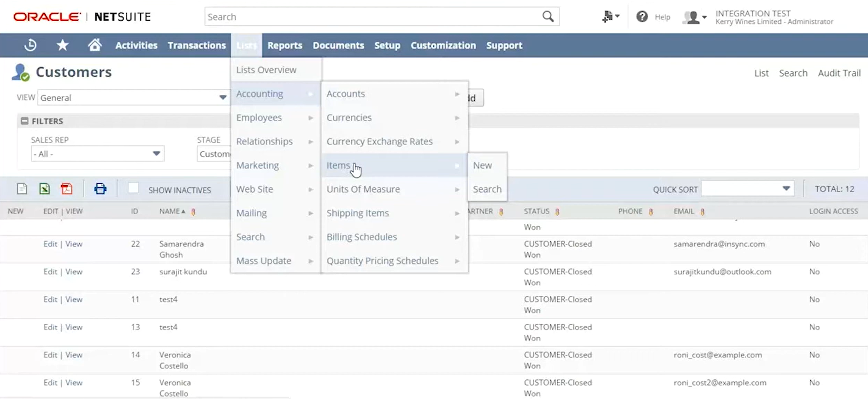Open the Audit Trail link
The width and height of the screenshot is (868, 399).
click(839, 73)
